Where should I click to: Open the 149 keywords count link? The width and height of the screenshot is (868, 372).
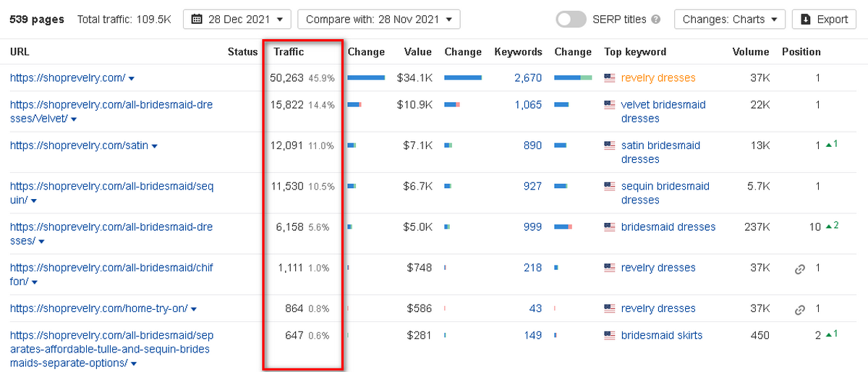[x=532, y=335]
